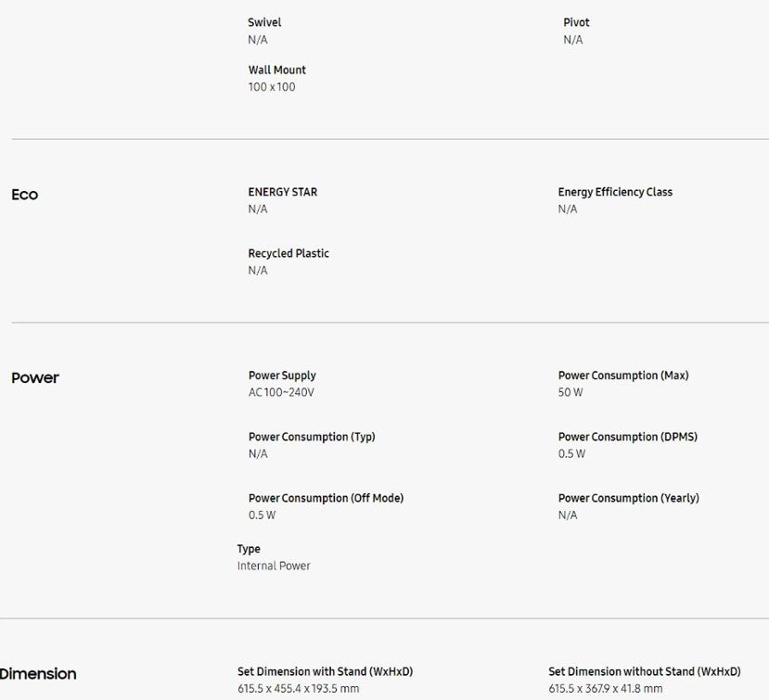Click the Power section heading
This screenshot has width=769, height=700.
[x=35, y=378]
